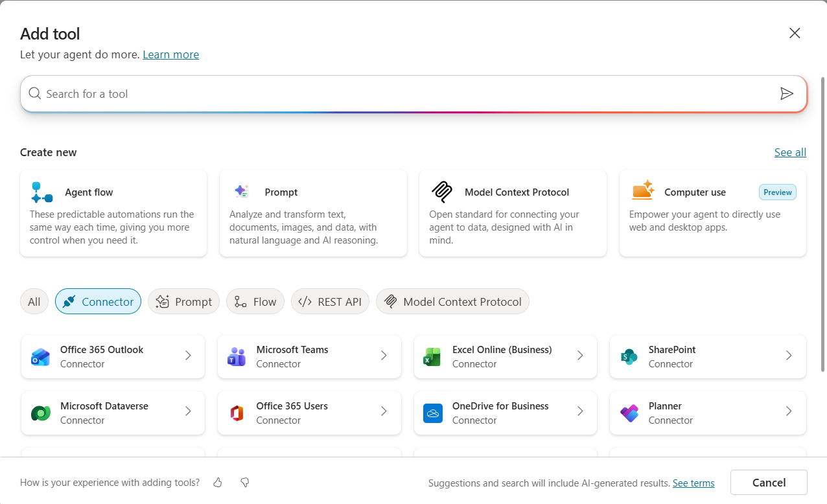Select the Model Context Protocol filter tab
Image resolution: width=827 pixels, height=504 pixels.
pos(452,301)
